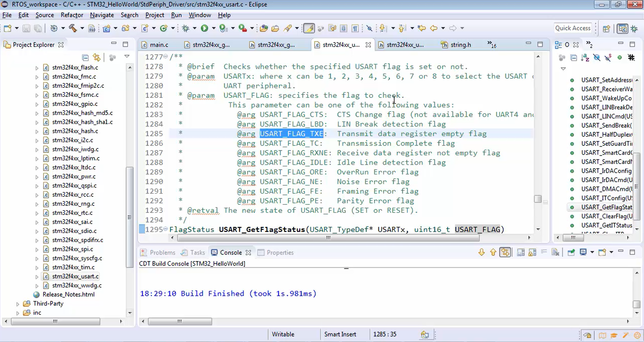Toggle Mark Occurrences highlighter button
644x342 pixels.
tap(309, 28)
